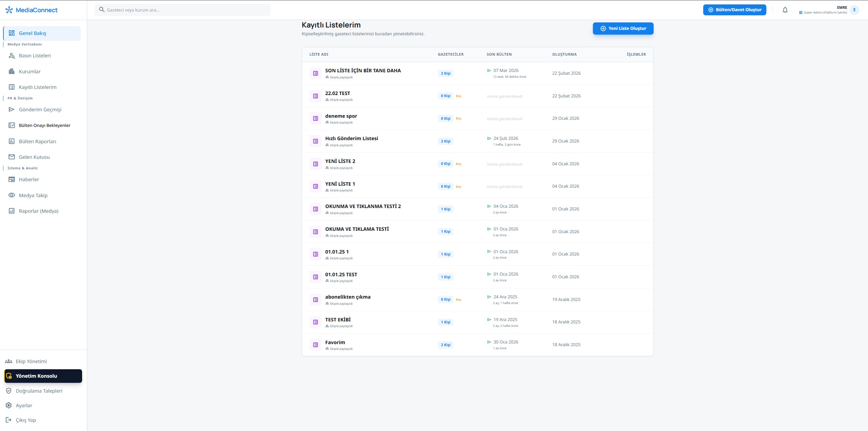868x431 pixels.
Task: Go to Bülten Raporları page
Action: point(37,141)
